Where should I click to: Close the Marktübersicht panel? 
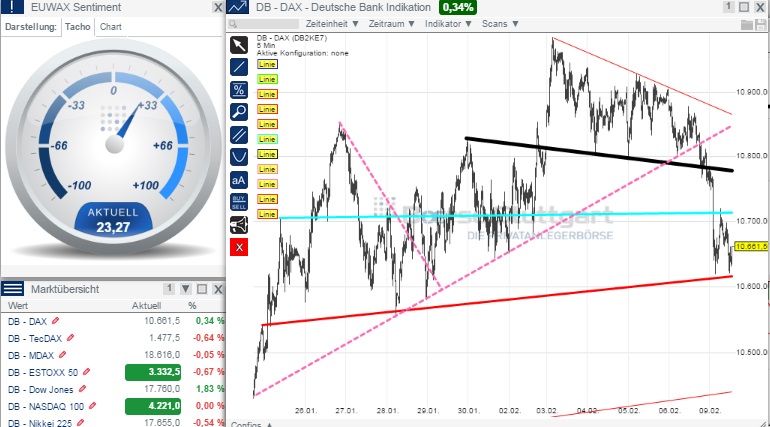click(218, 289)
